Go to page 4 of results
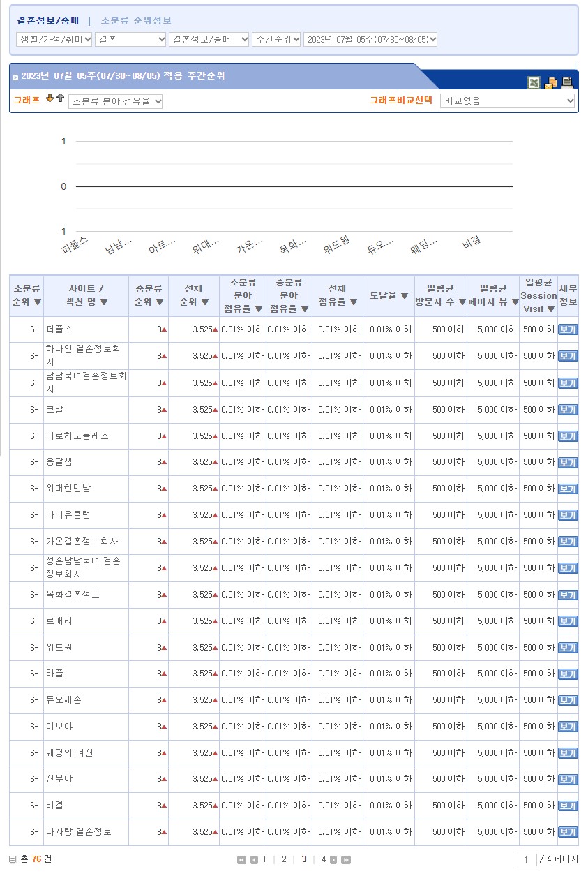Viewport: 588px width, 883px height. (323, 859)
